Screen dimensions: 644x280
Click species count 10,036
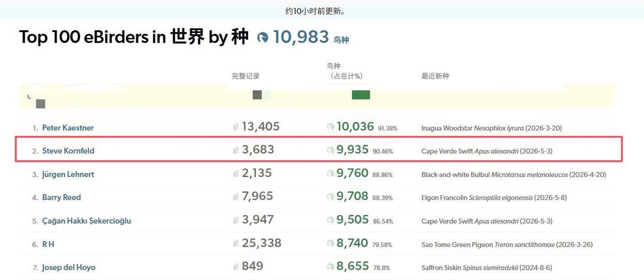(355, 127)
